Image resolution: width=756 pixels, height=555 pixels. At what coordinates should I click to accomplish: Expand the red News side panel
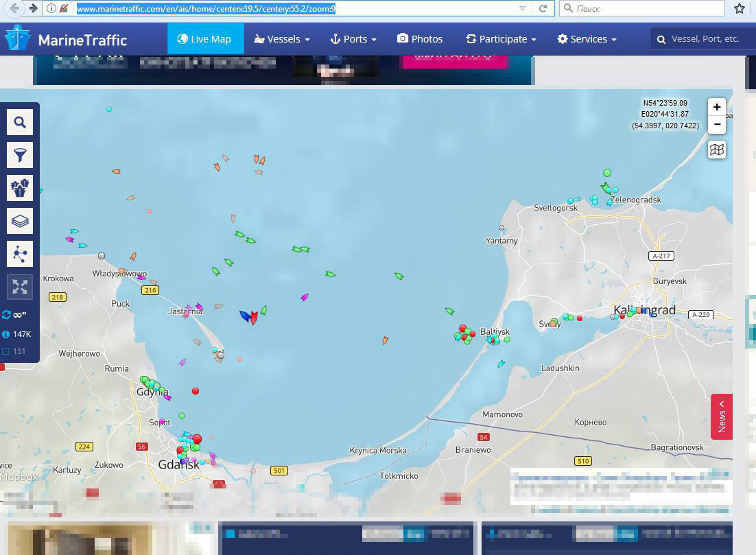[722, 416]
